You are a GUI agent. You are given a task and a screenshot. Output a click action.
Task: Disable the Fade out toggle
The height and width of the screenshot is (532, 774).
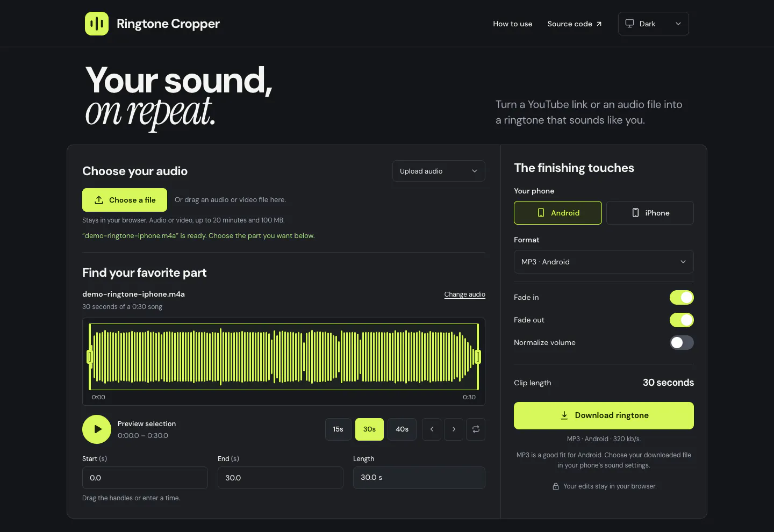coord(682,320)
